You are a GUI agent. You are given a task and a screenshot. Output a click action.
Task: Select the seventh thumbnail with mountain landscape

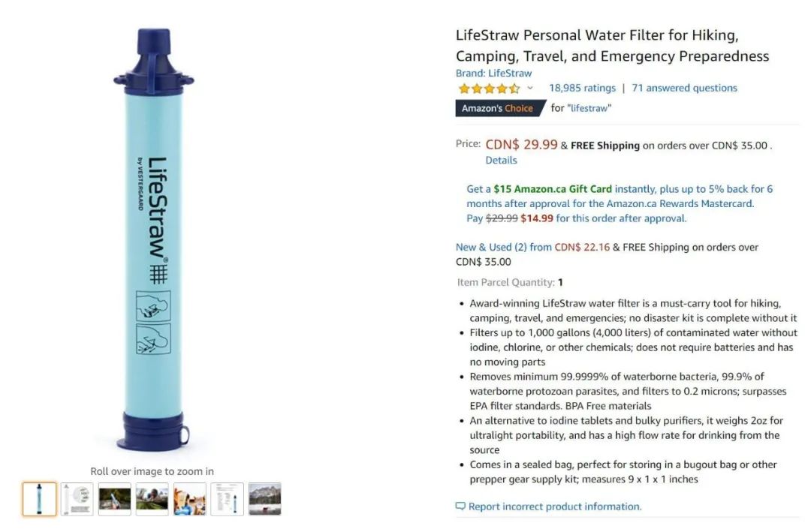[x=265, y=499]
